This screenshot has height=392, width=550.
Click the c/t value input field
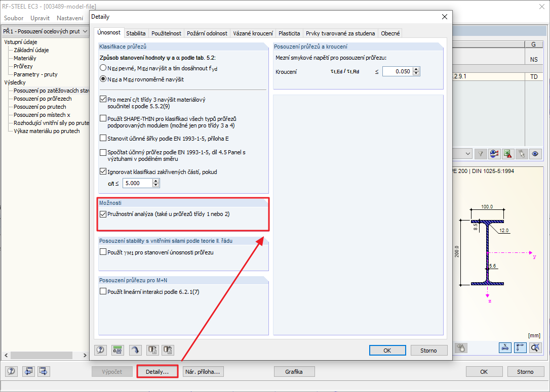pos(138,183)
